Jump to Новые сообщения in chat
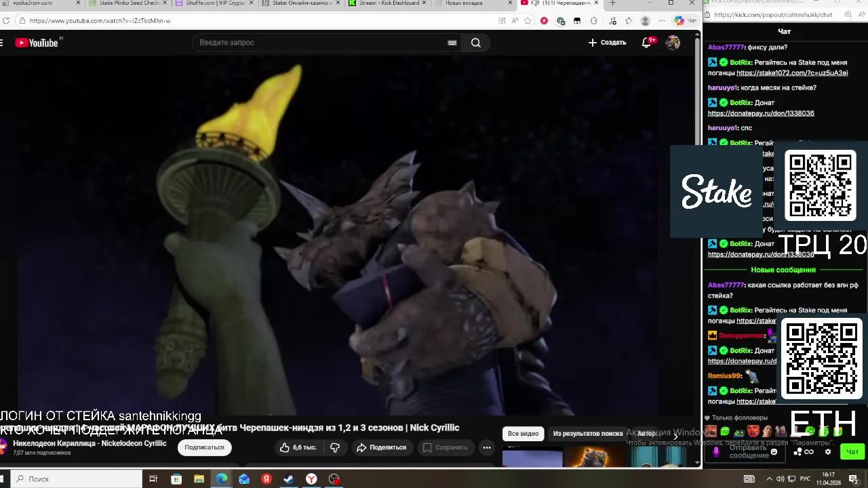Image resolution: width=868 pixels, height=488 pixels. 783,270
